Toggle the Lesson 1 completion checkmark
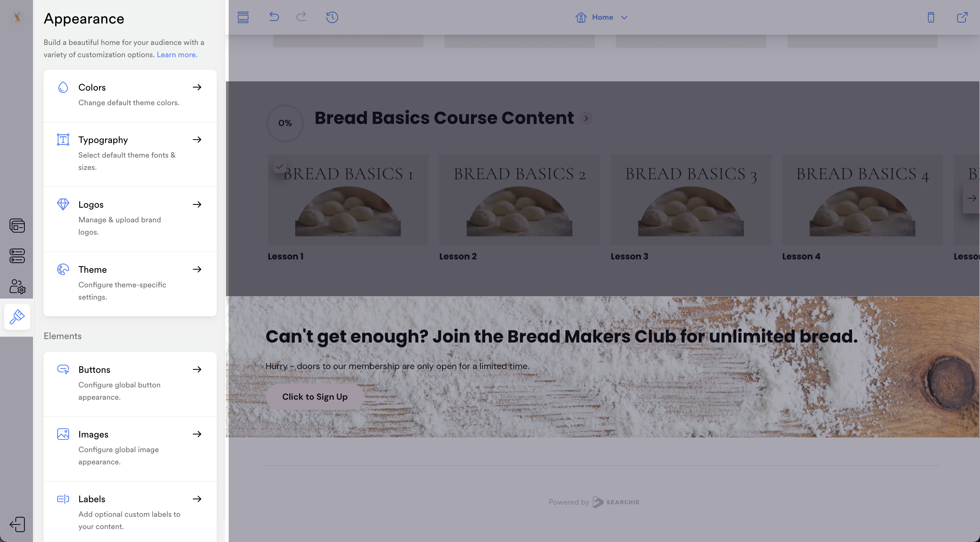Screen dimensions: 980x542 280,166
